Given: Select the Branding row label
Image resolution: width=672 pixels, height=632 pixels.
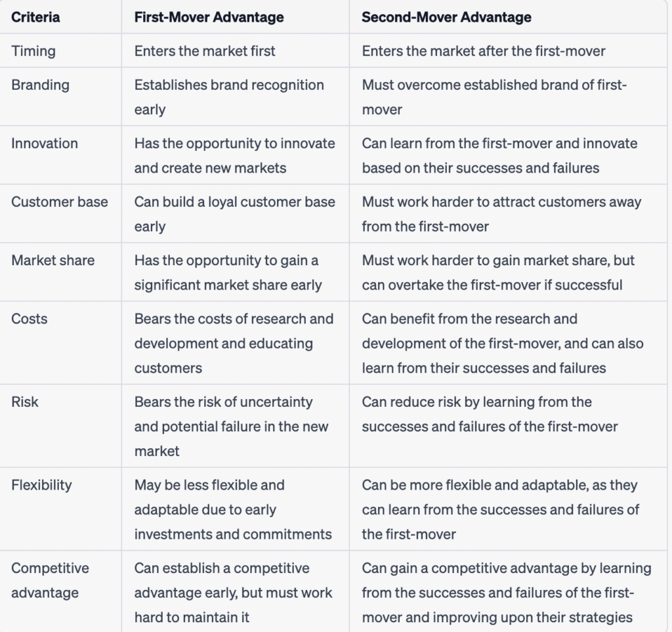Looking at the screenshot, I should (x=40, y=85).
